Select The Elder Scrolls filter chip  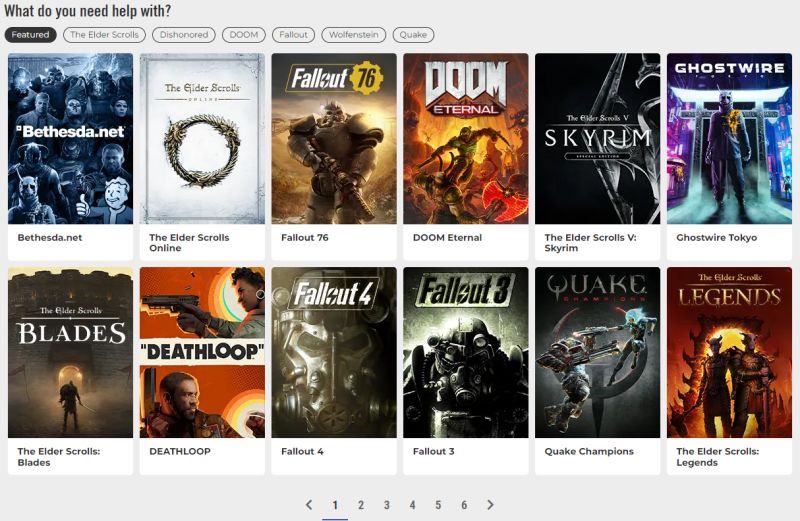[105, 35]
